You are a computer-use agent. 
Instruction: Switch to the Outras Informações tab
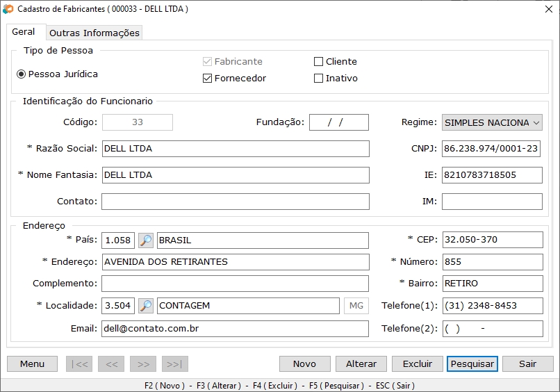pos(94,33)
